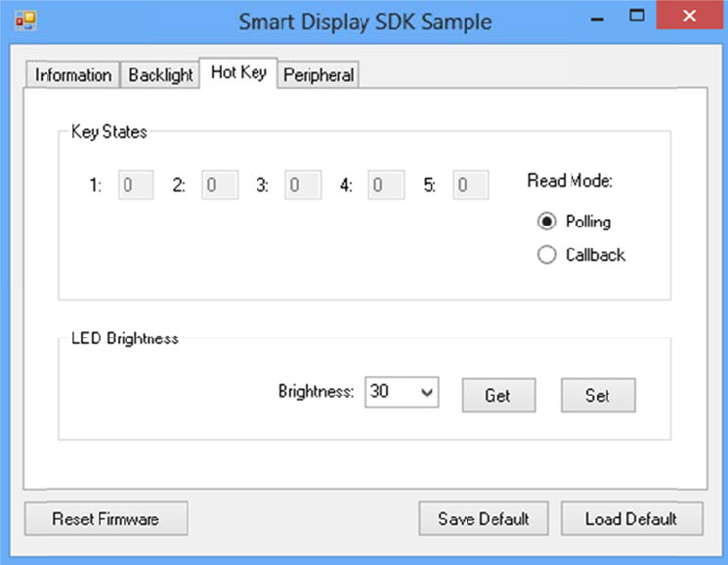Click the 'Read Mode:' label
The width and height of the screenshot is (728, 565).
coord(570,181)
